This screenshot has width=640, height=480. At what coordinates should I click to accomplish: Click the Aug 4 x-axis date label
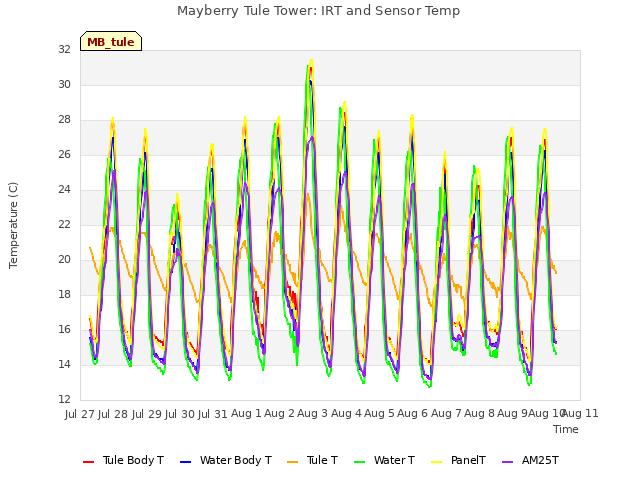[346, 413]
